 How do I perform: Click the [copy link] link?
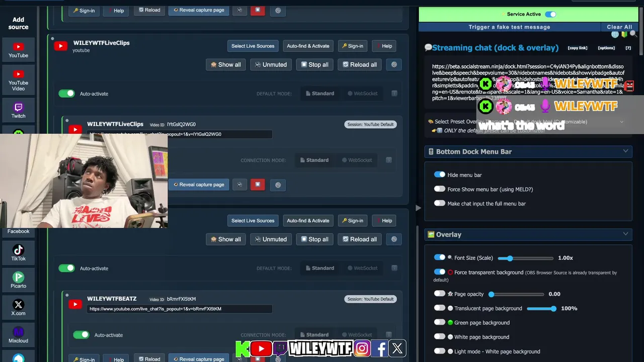pos(578,48)
